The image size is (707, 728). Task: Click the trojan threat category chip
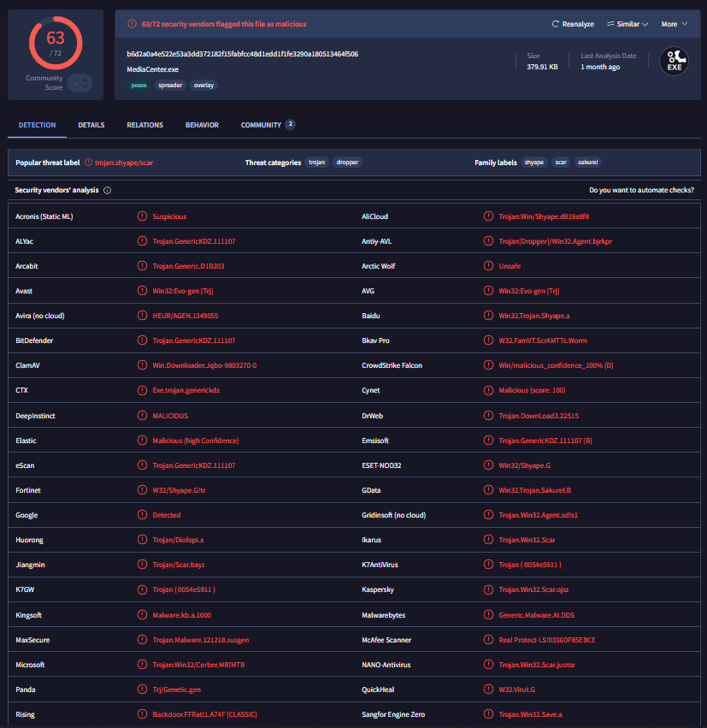tap(317, 162)
